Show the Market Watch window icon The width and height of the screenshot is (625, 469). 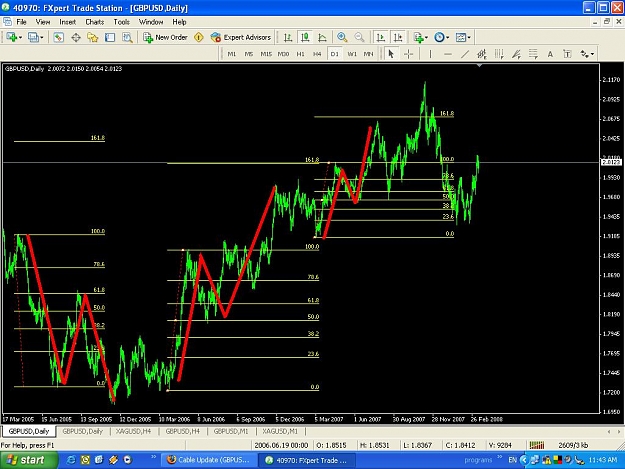click(58, 37)
